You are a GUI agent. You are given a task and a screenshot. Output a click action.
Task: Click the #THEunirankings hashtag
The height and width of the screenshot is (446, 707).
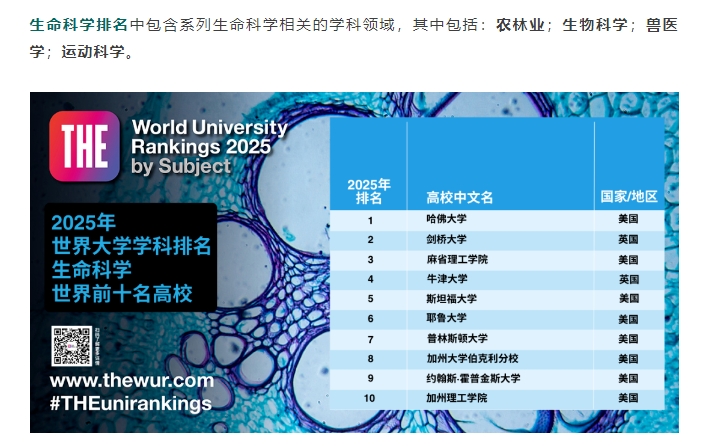click(x=131, y=403)
